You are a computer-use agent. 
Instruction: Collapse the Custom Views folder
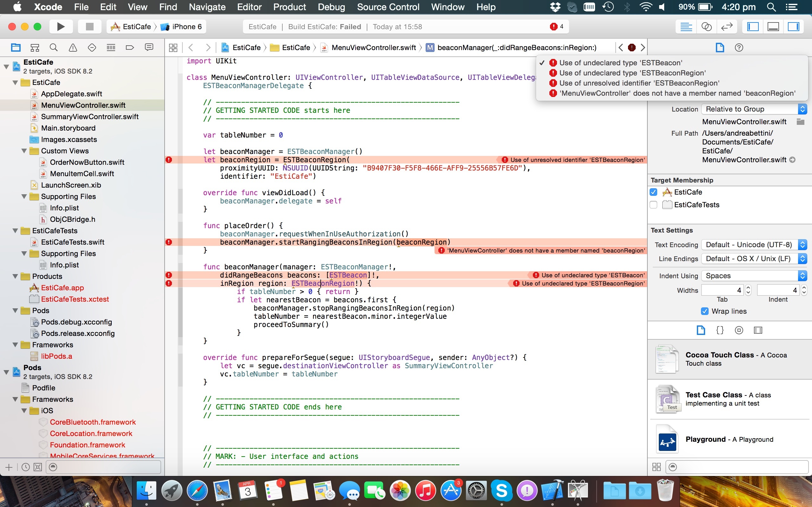[24, 151]
